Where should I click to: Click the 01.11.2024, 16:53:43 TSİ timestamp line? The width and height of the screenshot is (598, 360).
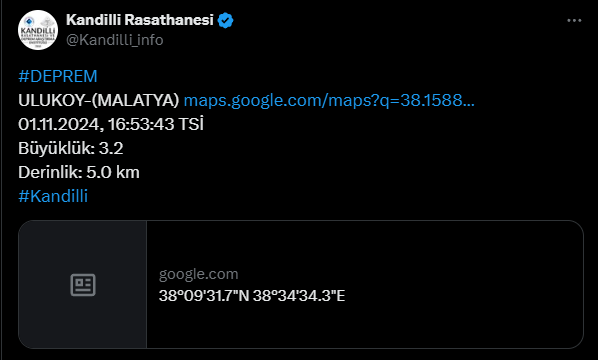[111, 124]
